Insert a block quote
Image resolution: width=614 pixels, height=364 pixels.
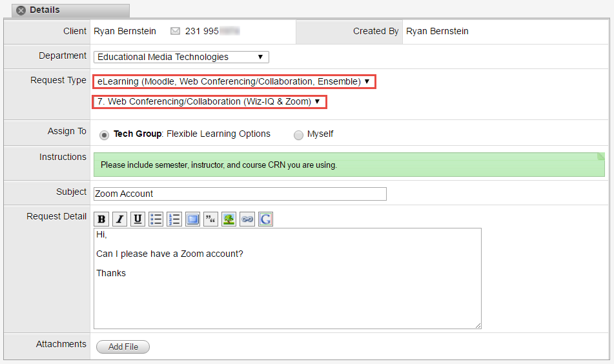(x=210, y=219)
